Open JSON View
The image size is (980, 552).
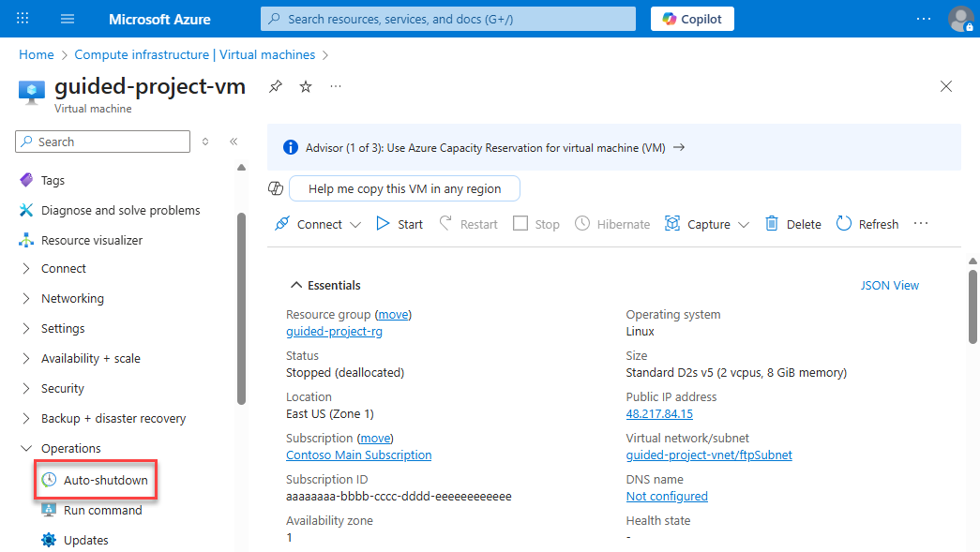pyautogui.click(x=889, y=285)
